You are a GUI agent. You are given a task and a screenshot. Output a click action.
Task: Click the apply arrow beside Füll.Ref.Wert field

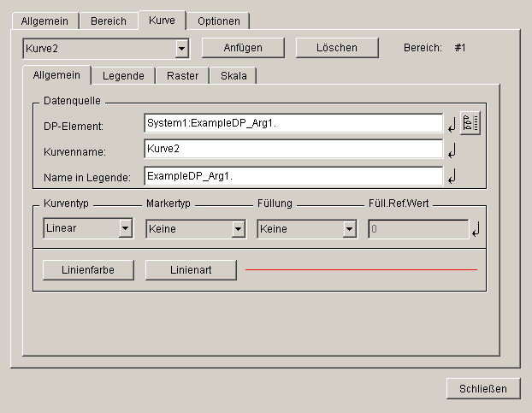click(476, 229)
